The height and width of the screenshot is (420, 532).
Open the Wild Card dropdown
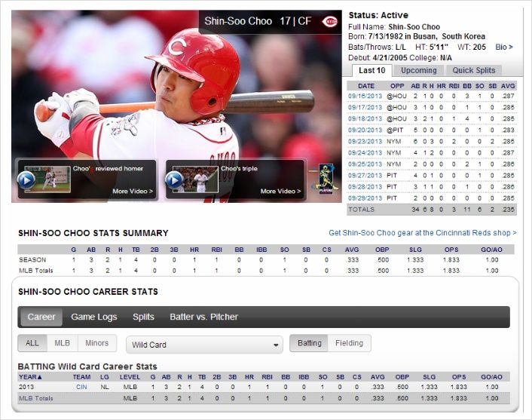coord(205,345)
